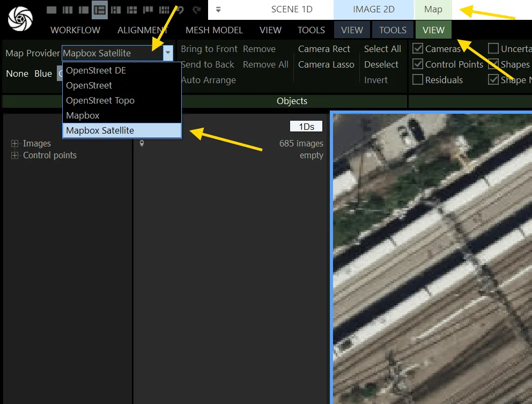Select the Images tree item
This screenshot has height=404, width=532.
click(x=37, y=144)
